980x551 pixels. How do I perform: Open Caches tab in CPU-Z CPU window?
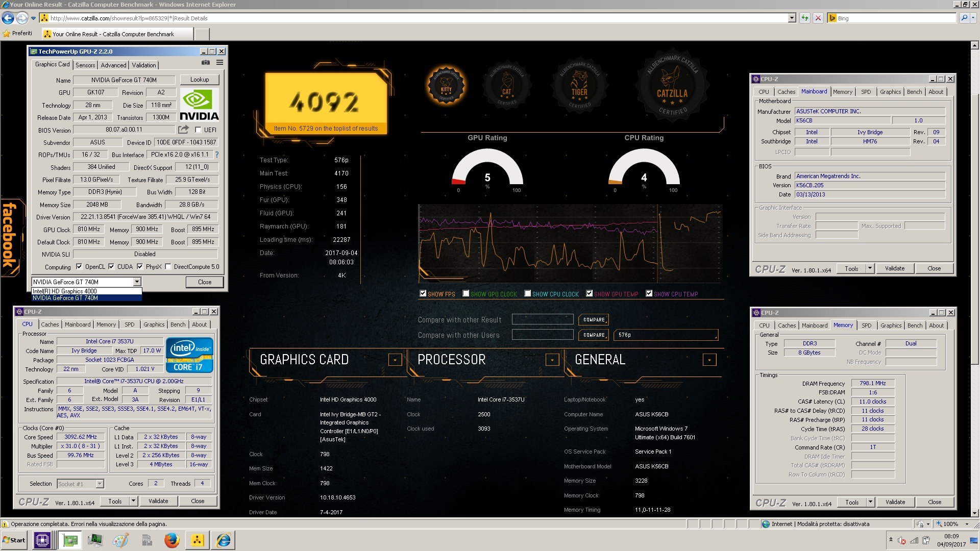[50, 324]
